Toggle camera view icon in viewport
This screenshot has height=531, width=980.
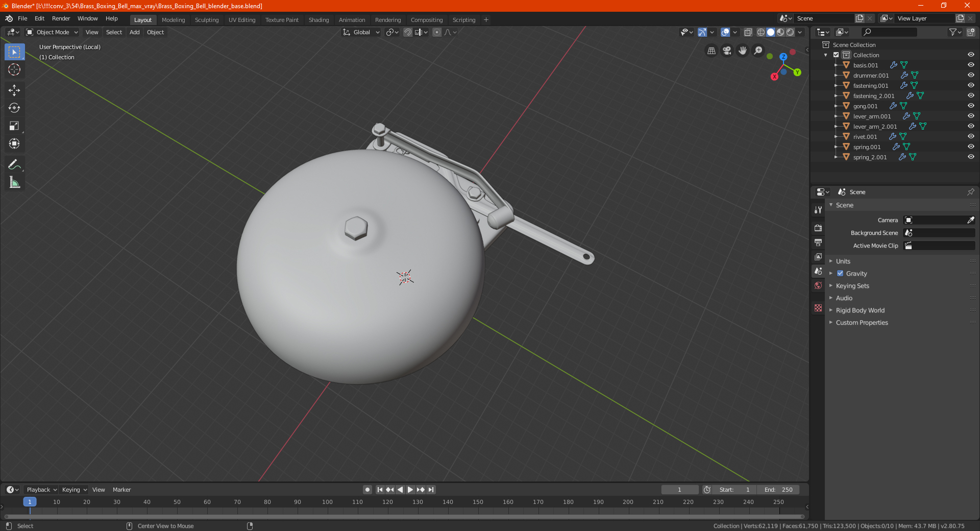point(727,51)
